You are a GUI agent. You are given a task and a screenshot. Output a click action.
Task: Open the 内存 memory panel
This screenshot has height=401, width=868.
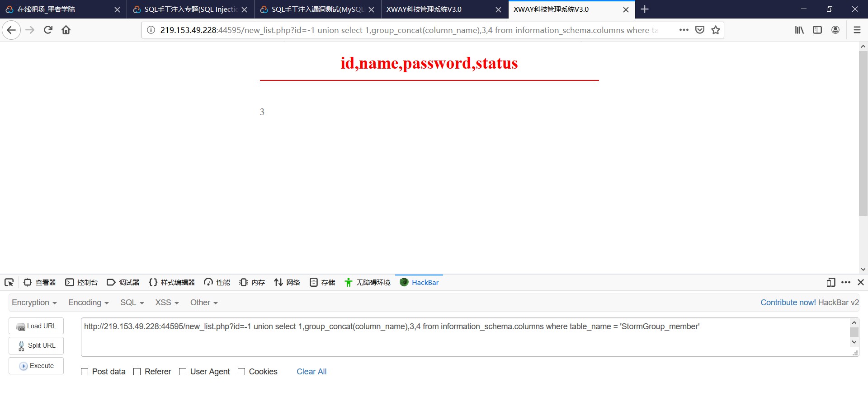tap(252, 283)
